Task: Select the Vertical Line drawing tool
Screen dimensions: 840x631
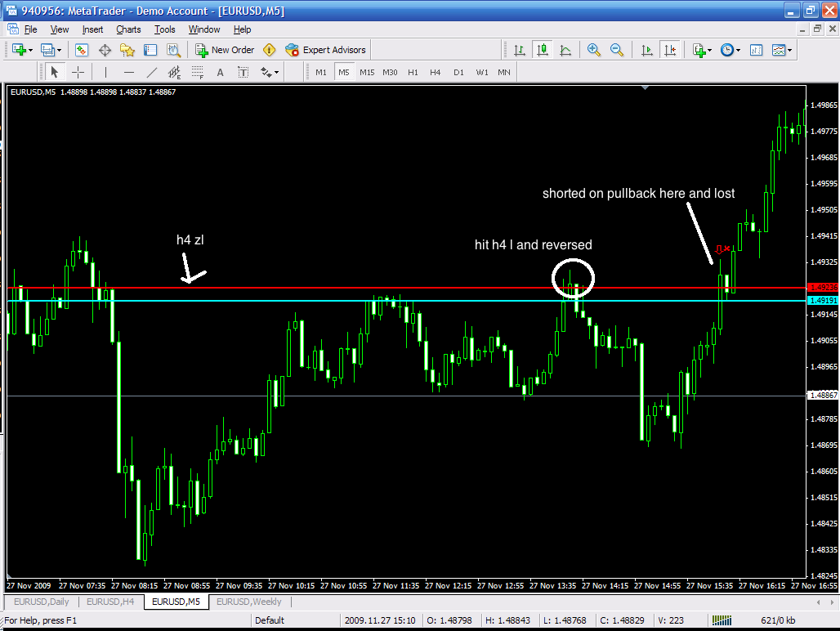Action: pyautogui.click(x=105, y=72)
